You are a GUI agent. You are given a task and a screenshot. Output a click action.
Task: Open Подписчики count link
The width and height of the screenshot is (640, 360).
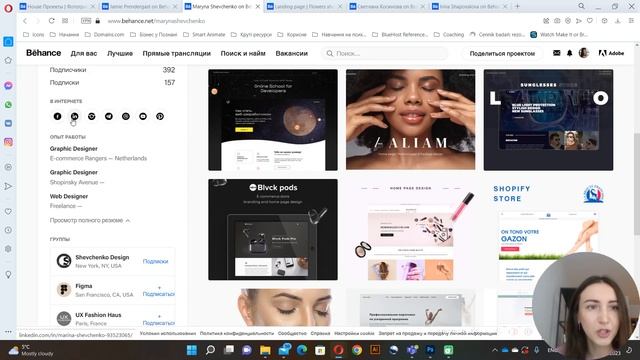(x=112, y=70)
